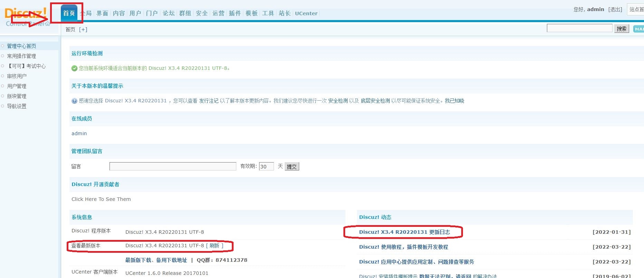The height and width of the screenshot is (278, 644).
Task: Click the UCenter 1.6.0 Release 20170101 text
Action: tap(167, 273)
